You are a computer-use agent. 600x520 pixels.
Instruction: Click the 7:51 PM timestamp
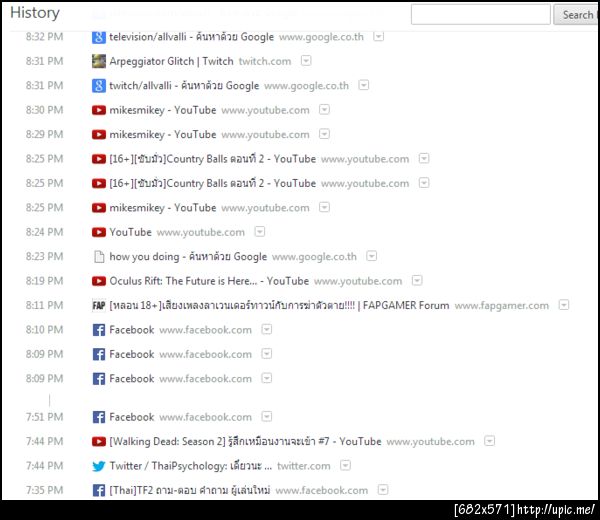(44, 417)
